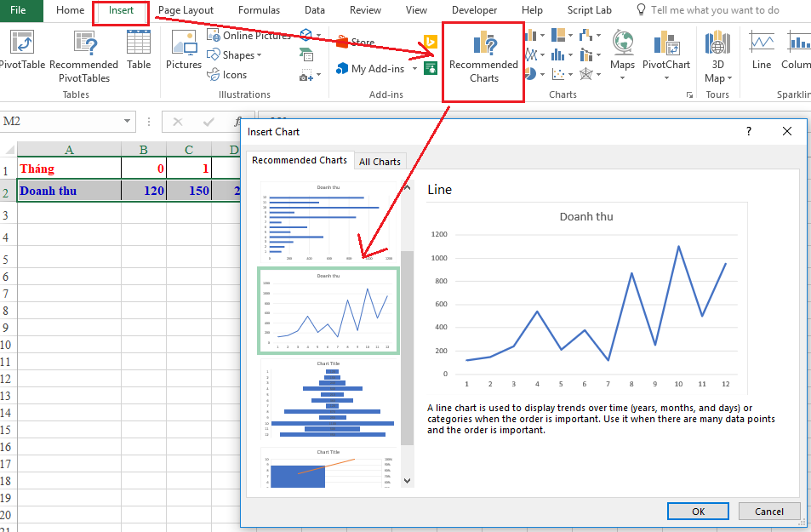Open the Maps chart tool
Screen dimensions: 811x532
tap(622, 53)
